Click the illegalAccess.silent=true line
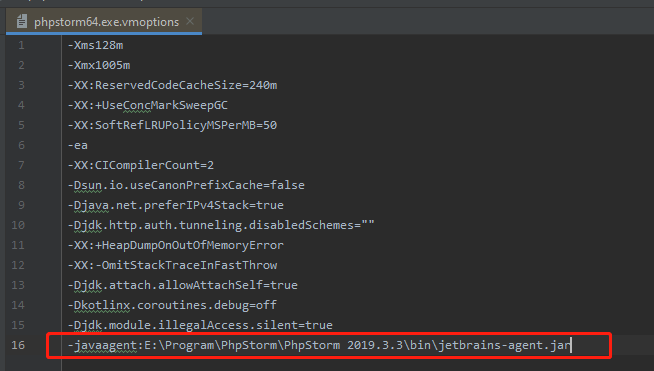The image size is (654, 371). click(200, 326)
